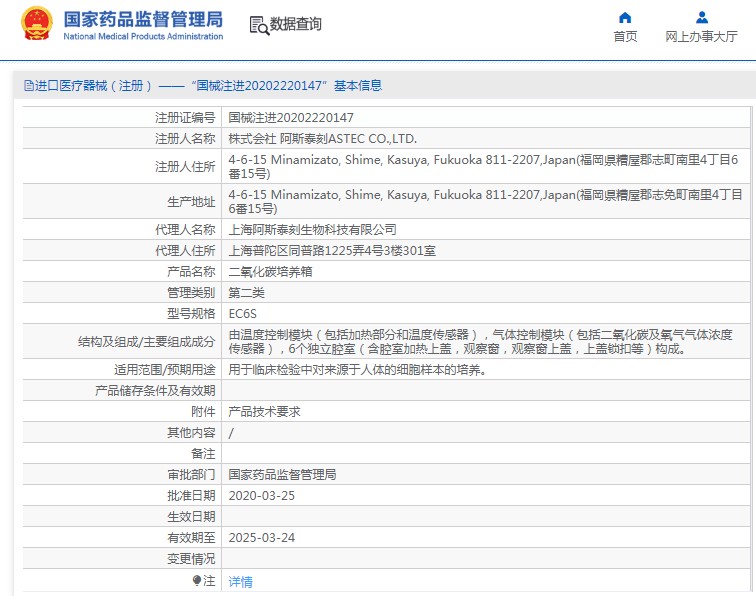Navigate to 首页

click(625, 37)
